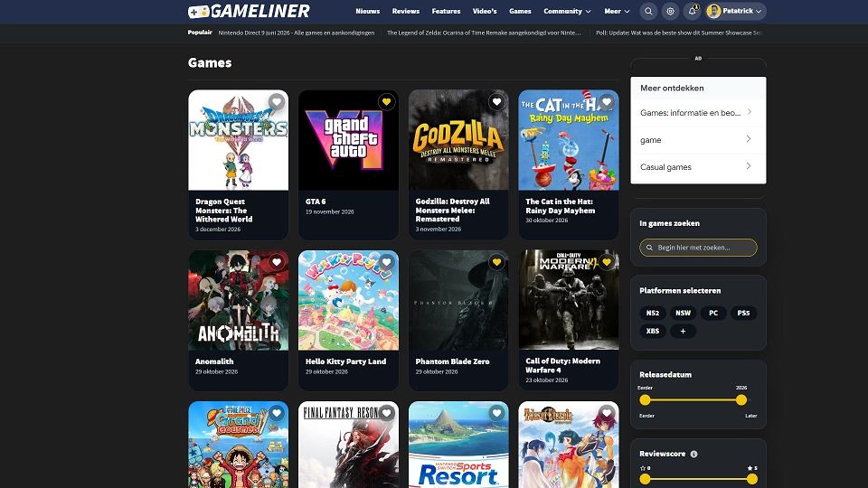Open the notifications bell icon

pos(692,11)
